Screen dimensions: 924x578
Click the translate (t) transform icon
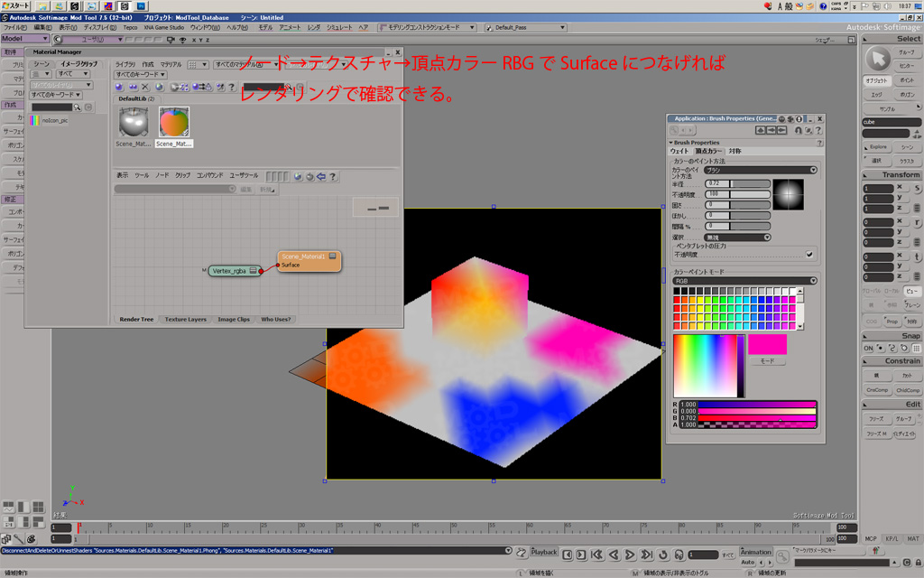[917, 257]
